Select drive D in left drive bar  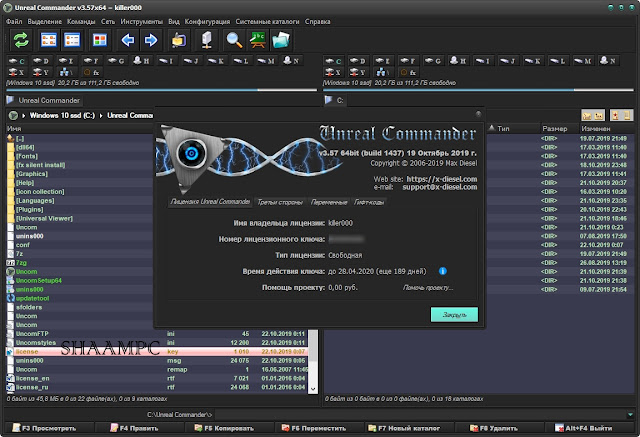[x=41, y=61]
